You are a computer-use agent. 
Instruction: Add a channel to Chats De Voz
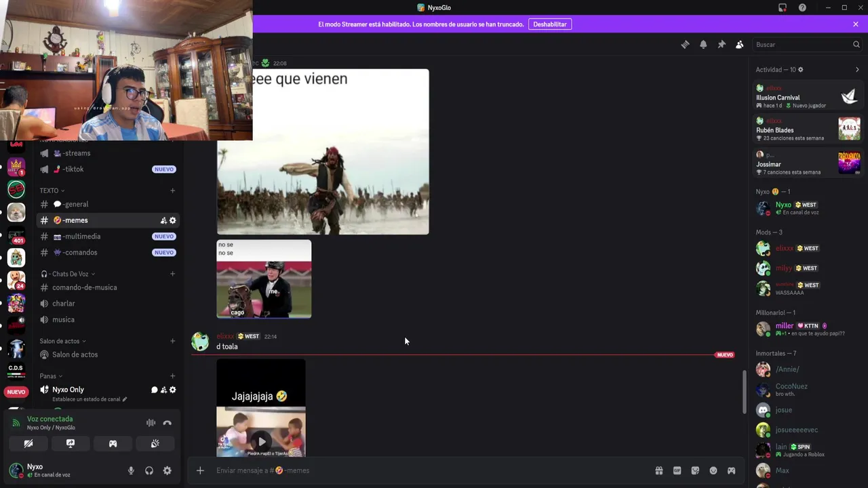[173, 274]
